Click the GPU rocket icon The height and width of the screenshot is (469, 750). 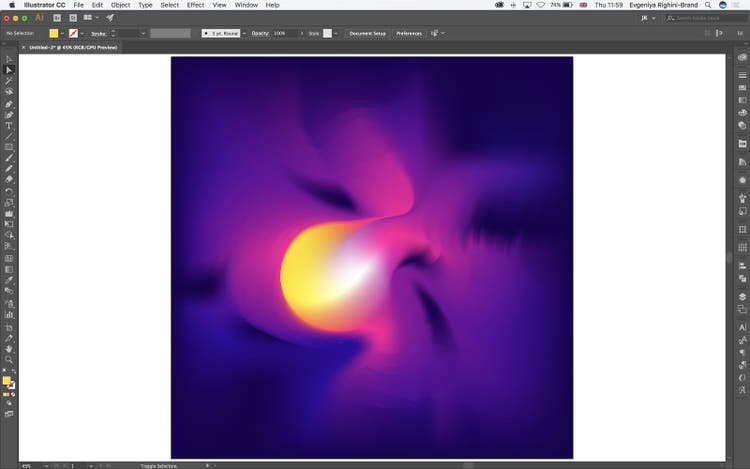110,18
